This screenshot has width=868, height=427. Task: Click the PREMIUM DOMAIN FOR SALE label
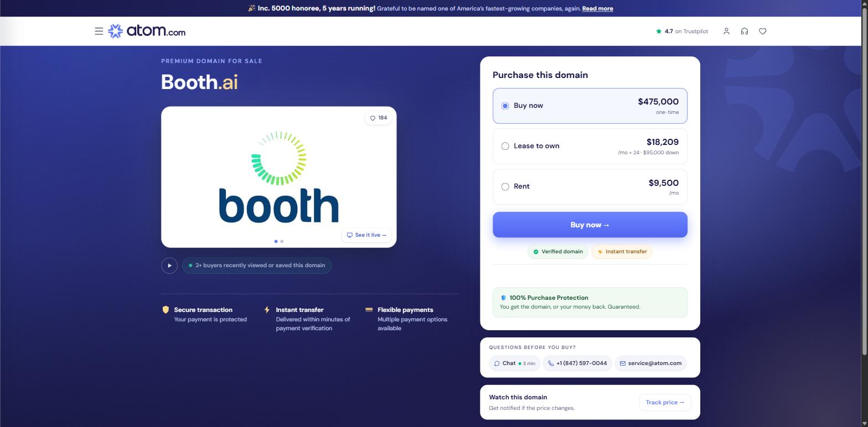[211, 61]
